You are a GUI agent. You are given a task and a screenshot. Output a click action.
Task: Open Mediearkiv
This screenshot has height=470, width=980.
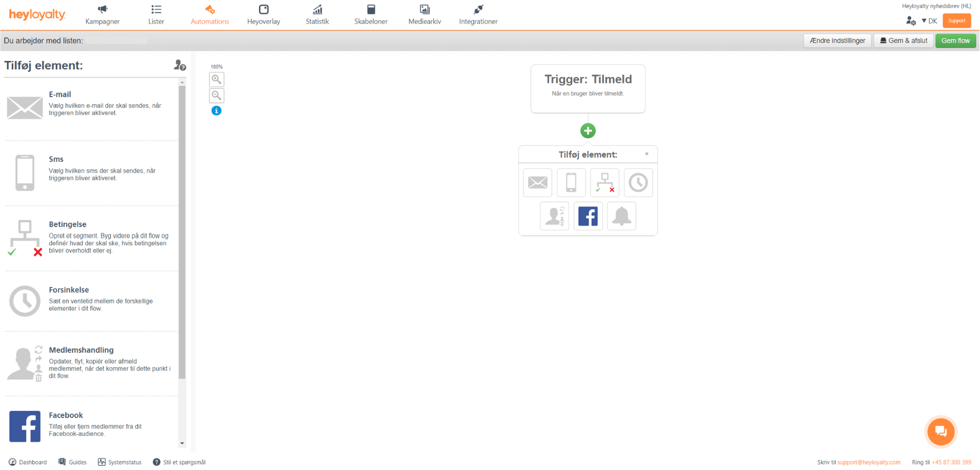tap(425, 15)
